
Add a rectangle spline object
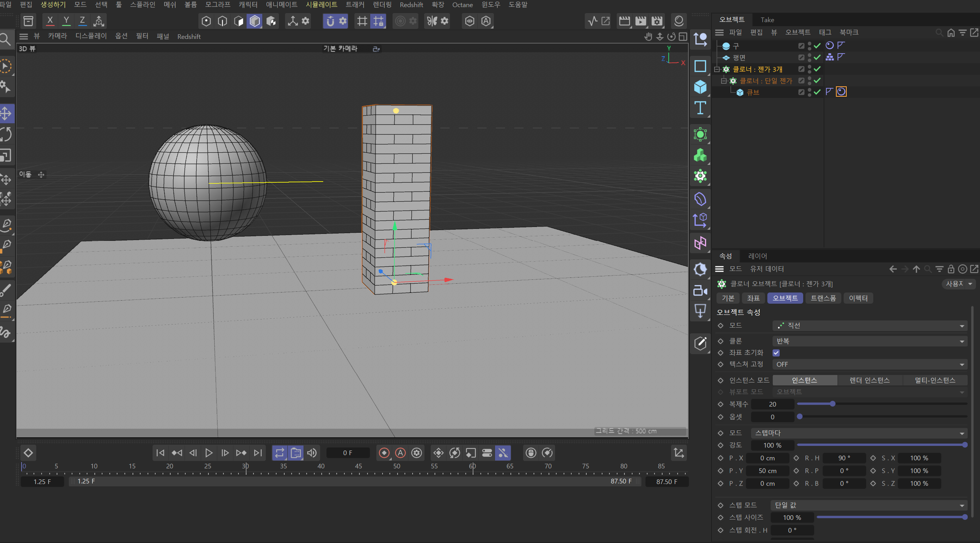tap(700, 66)
